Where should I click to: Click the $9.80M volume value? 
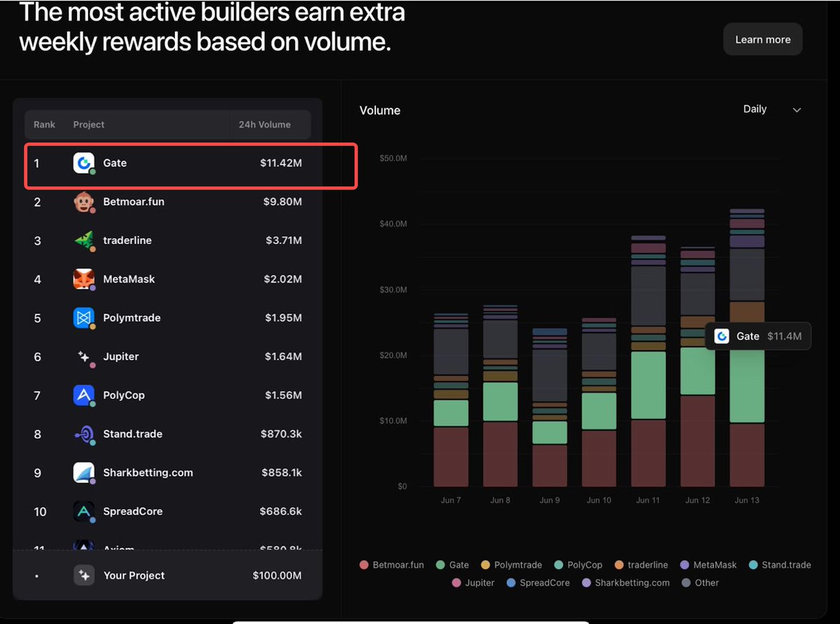coord(283,202)
